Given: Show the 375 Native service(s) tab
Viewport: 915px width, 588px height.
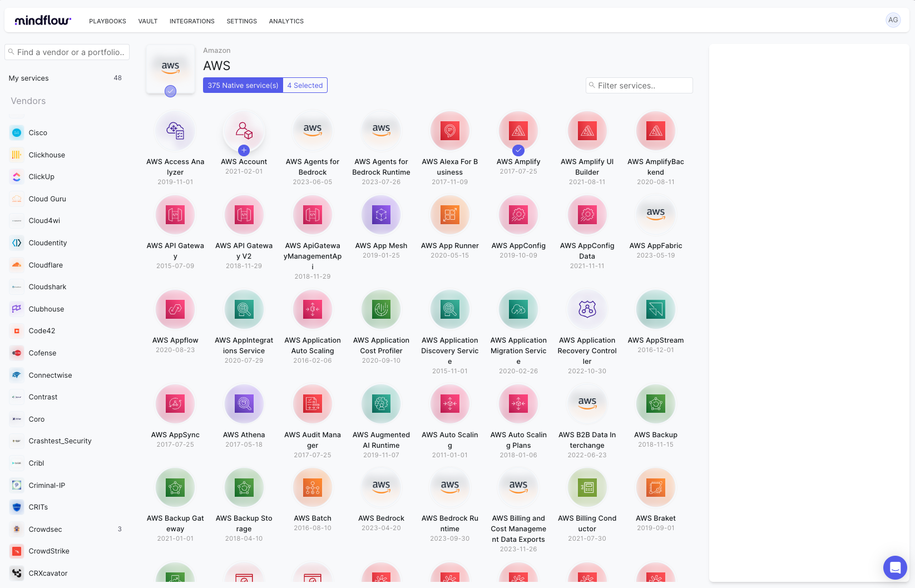Looking at the screenshot, I should tap(243, 85).
